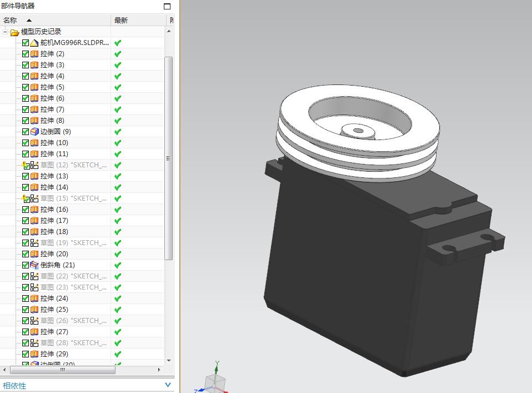Toggle the 拉伸 (7) checkbox

(x=26, y=110)
